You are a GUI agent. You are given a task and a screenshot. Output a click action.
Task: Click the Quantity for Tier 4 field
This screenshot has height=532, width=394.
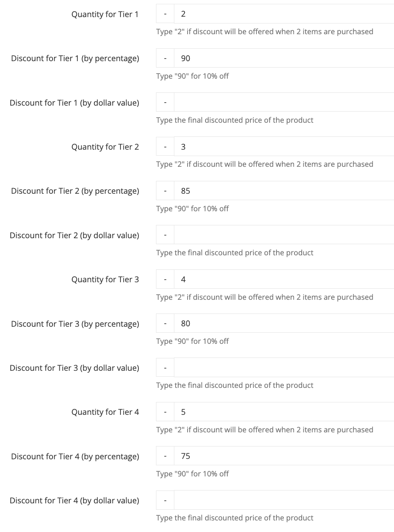[x=284, y=412]
